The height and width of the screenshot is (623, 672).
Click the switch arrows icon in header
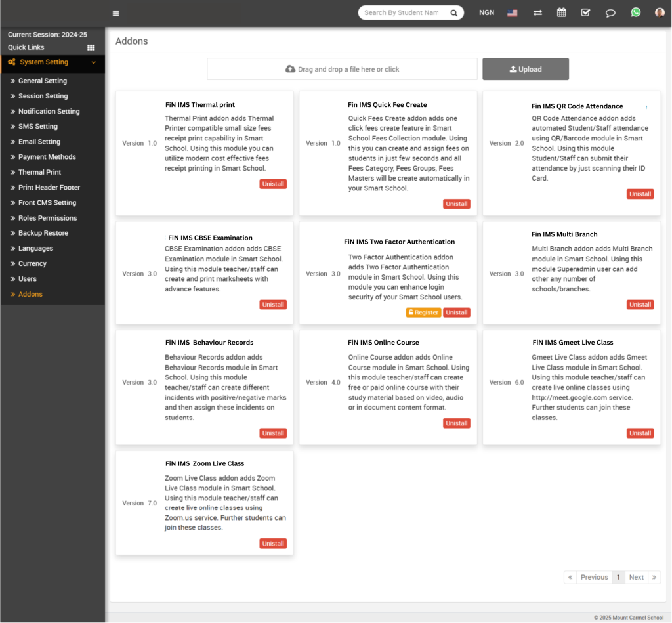pyautogui.click(x=537, y=13)
